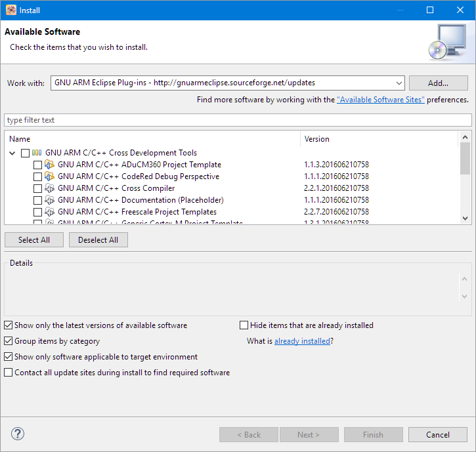Click the Details pane up arrow

coord(464,279)
